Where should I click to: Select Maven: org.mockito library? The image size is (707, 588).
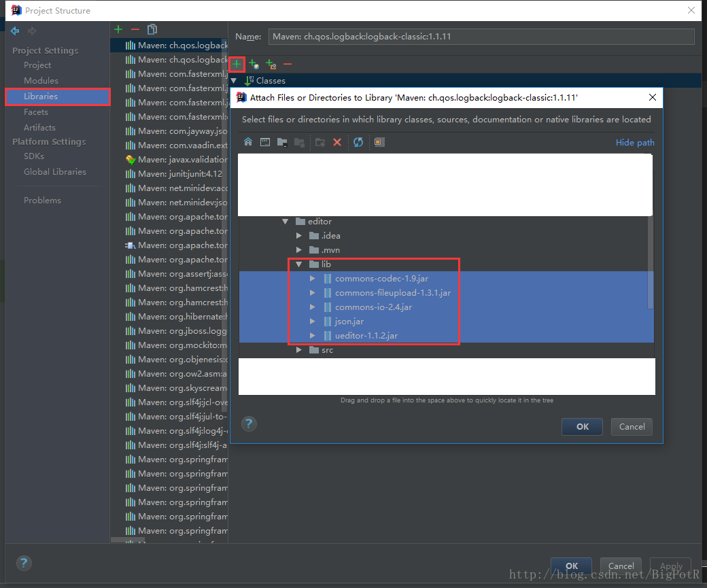(x=169, y=345)
